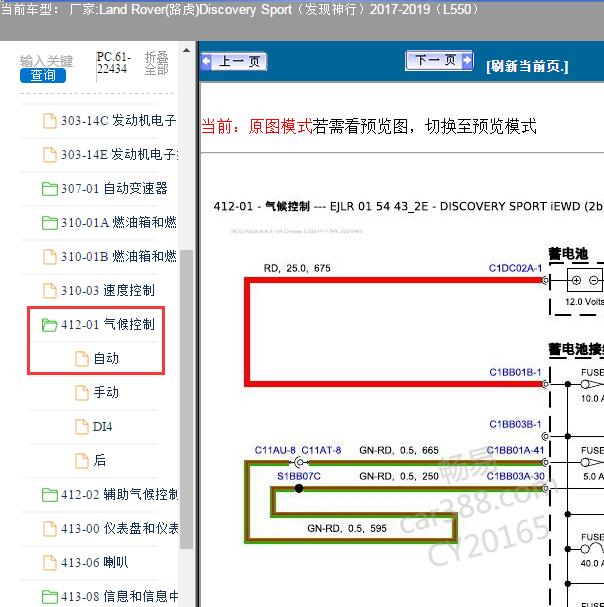Click the 刷新当前页 refresh link

(527, 66)
